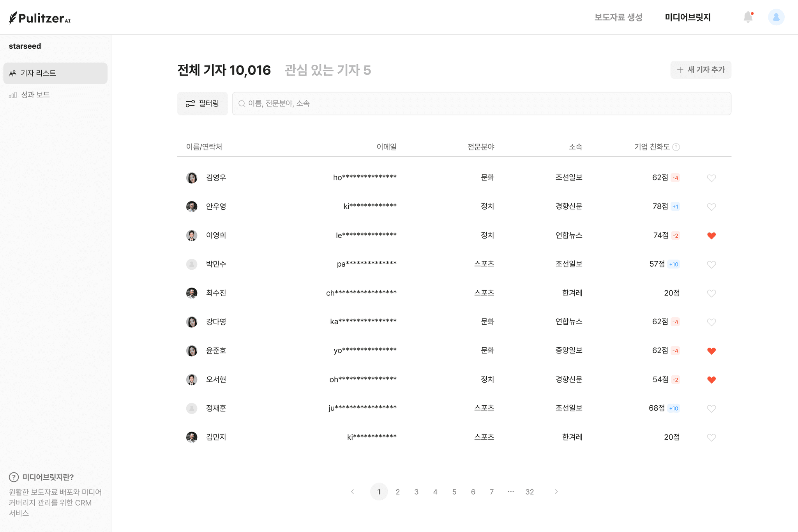Open the 필터링 filter panel
The width and height of the screenshot is (798, 532).
coord(202,103)
